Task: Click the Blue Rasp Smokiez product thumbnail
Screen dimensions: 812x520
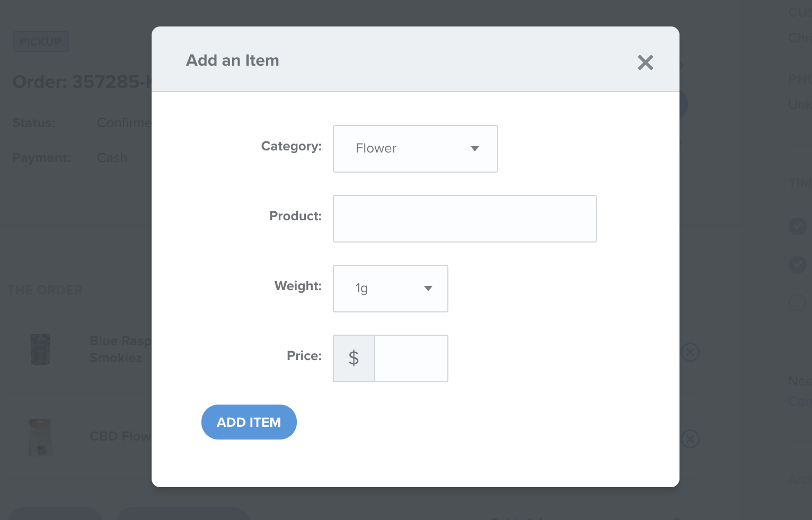Action: [x=40, y=349]
